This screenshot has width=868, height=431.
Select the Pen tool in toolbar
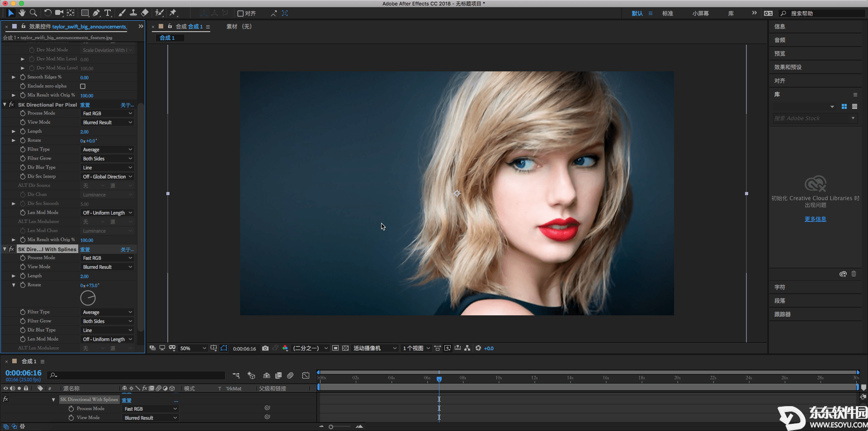click(x=96, y=13)
